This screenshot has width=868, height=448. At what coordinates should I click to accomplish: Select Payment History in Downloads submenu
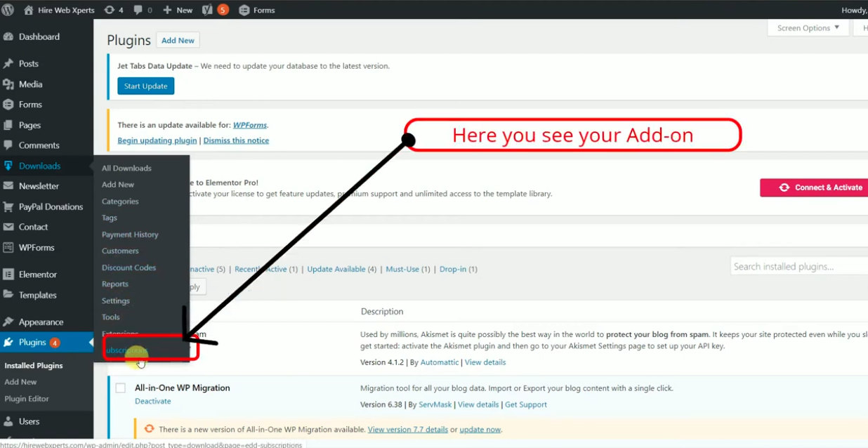tap(130, 235)
